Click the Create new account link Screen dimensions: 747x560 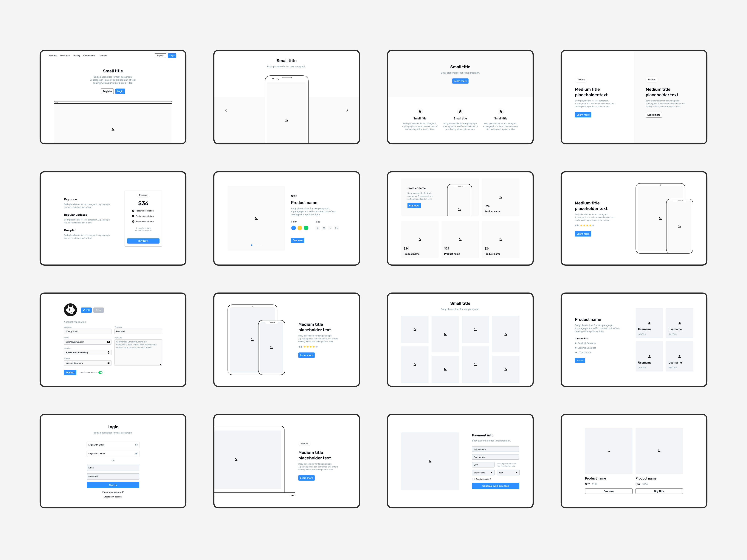[113, 497]
